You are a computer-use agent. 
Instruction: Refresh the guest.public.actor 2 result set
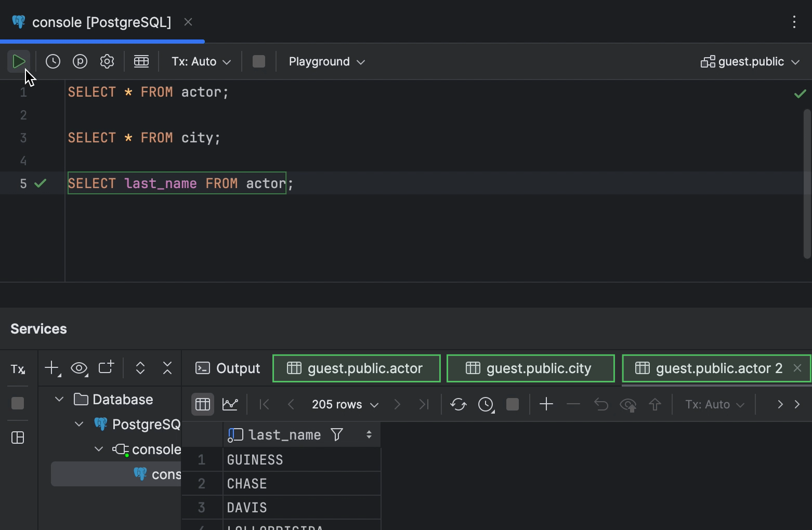pyautogui.click(x=458, y=404)
